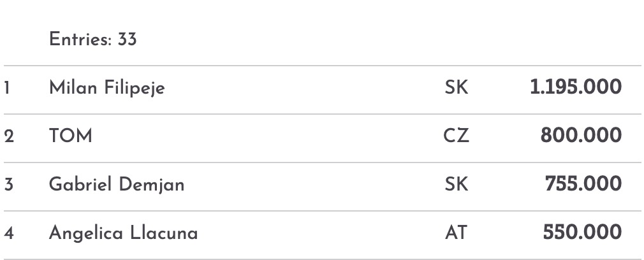Image resolution: width=644 pixels, height=260 pixels.
Task: Click rank number 4 in the list
Action: [8, 233]
